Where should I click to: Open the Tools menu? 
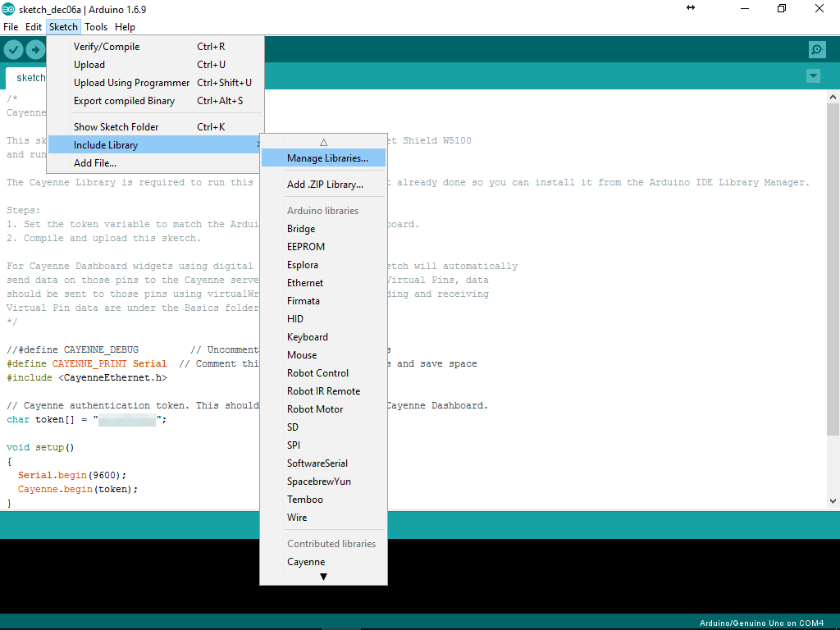pos(96,27)
